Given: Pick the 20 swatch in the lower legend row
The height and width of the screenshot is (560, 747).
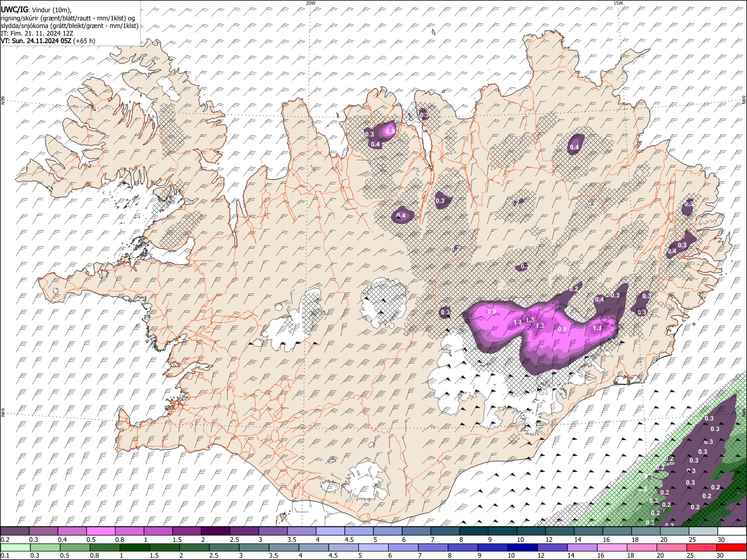Looking at the screenshot, I should (x=671, y=547).
